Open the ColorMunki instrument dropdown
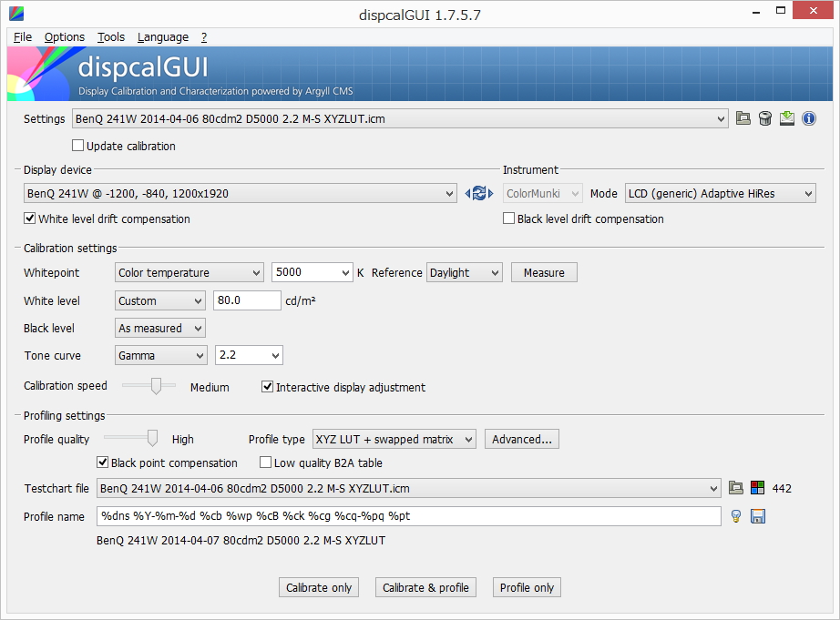Image resolution: width=840 pixels, height=620 pixels. point(543,193)
